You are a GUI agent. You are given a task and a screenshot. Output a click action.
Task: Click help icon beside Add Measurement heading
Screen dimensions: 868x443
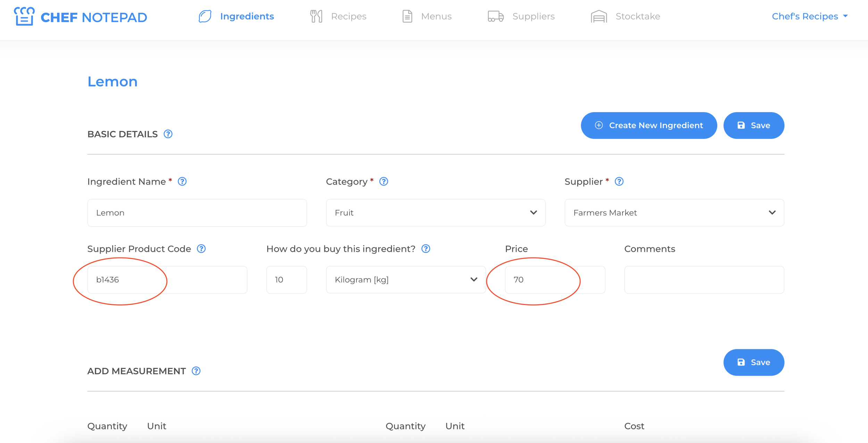pyautogui.click(x=196, y=371)
